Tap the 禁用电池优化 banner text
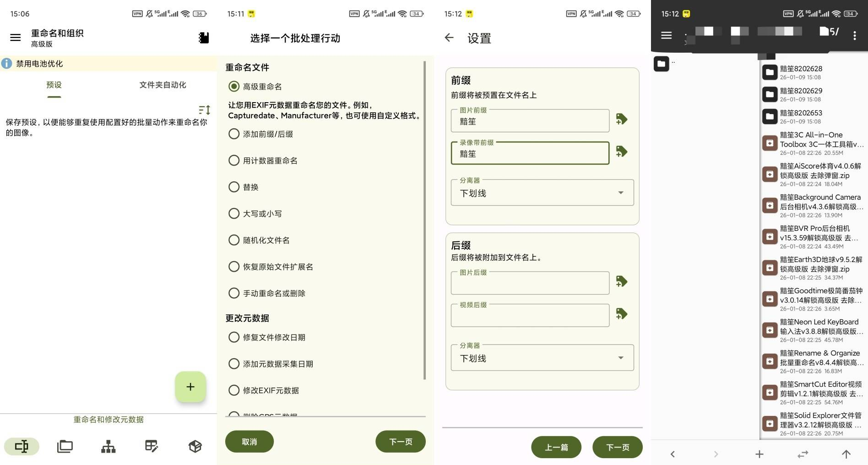868x465 pixels. 39,64
